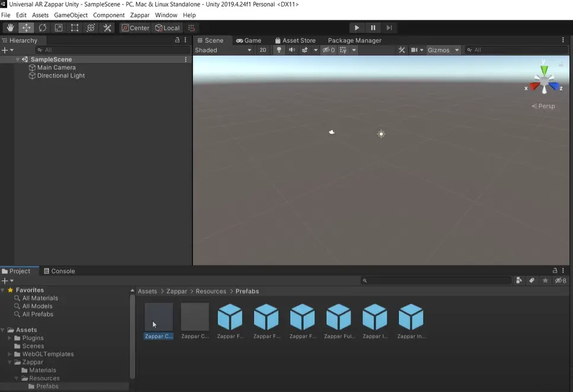This screenshot has width=573, height=392.
Task: Search assets by type icon
Action: 519,280
